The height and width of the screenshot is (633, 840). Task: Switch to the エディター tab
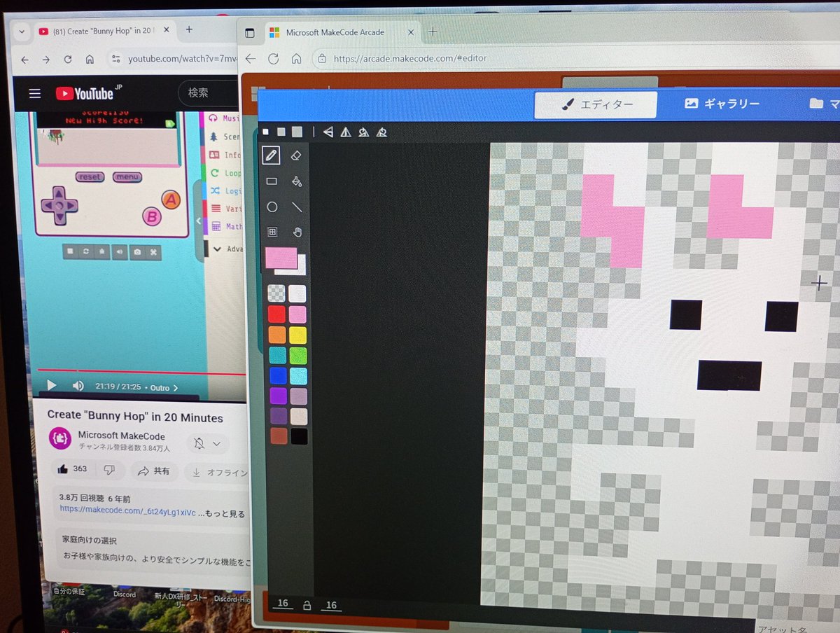596,104
